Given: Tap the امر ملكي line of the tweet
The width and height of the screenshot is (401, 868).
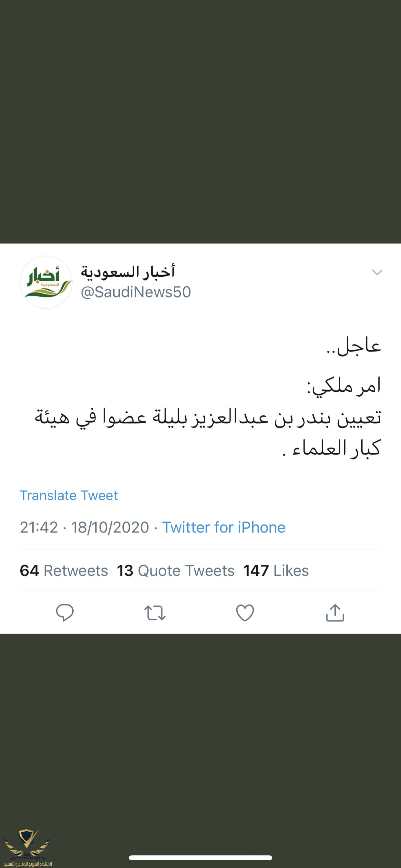Looking at the screenshot, I should [x=344, y=386].
